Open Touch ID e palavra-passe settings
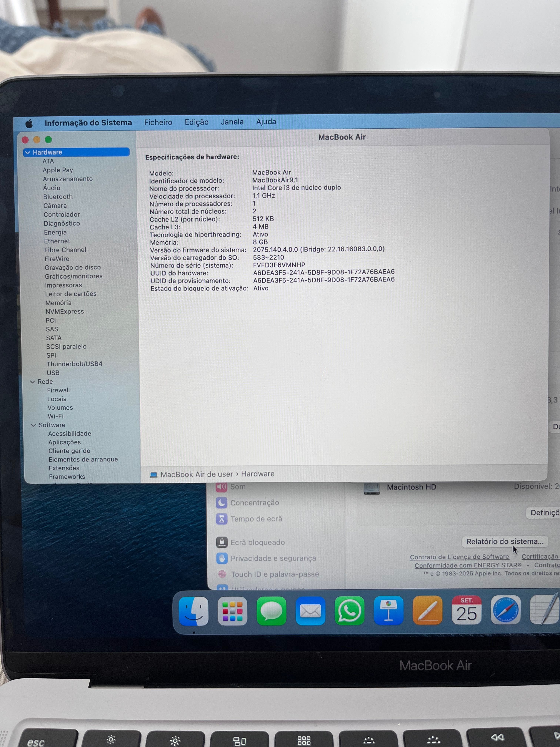The image size is (560, 747). click(275, 574)
